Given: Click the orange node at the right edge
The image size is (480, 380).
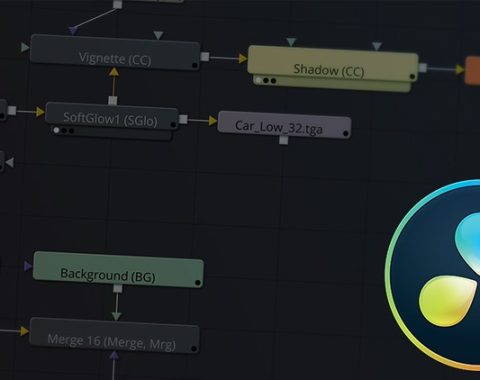Looking at the screenshot, I should click(x=473, y=70).
